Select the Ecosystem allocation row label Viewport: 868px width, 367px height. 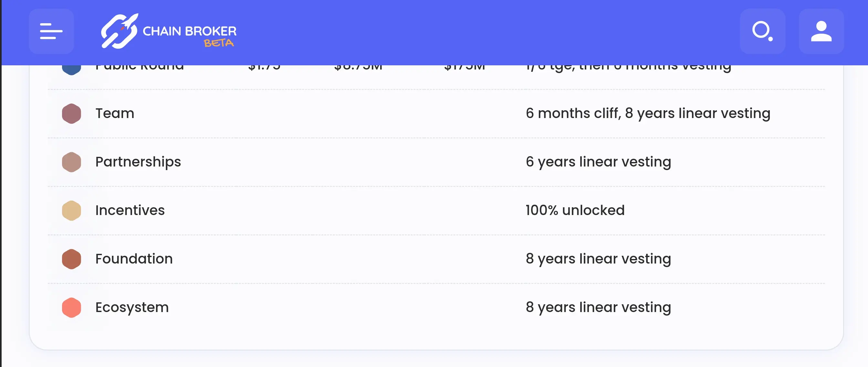(x=132, y=307)
